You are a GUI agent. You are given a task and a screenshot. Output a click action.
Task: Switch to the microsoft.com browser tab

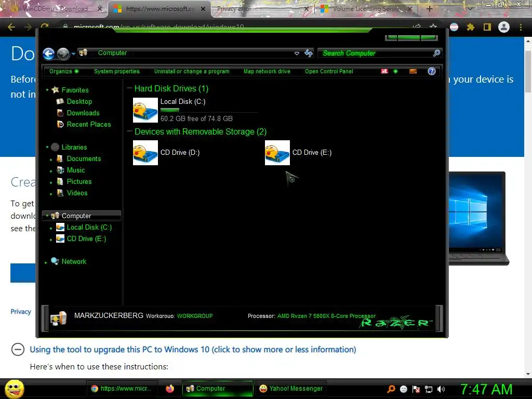click(x=159, y=9)
